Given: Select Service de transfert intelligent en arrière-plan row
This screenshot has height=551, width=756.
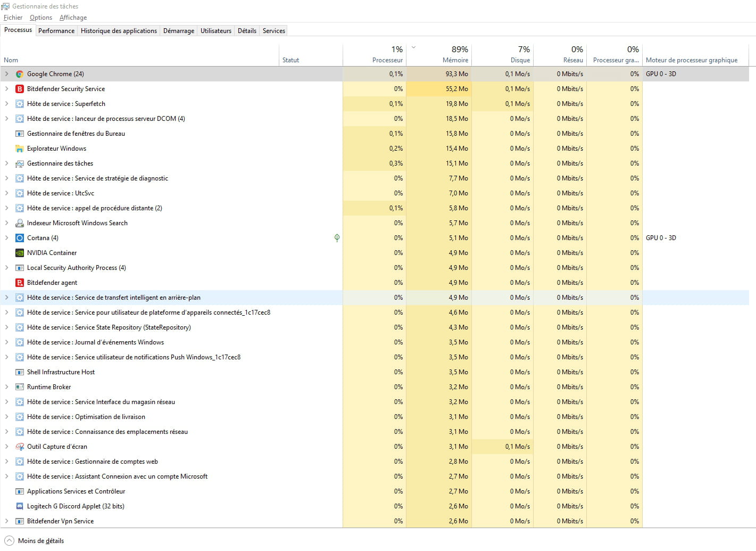Looking at the screenshot, I should (375, 298).
